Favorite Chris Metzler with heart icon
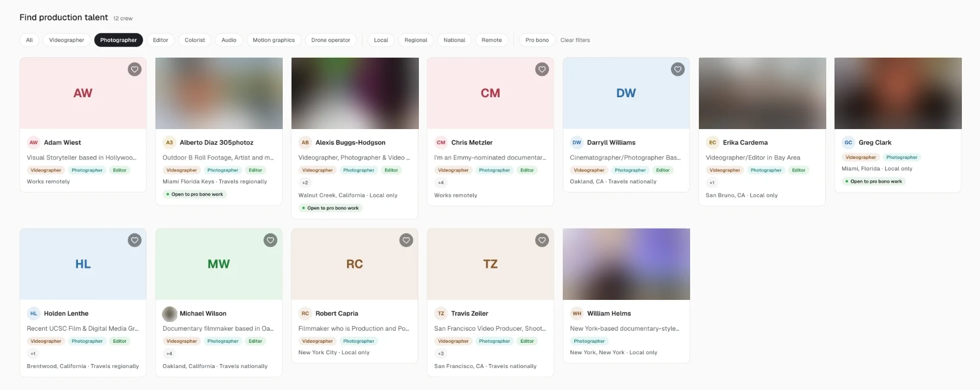The image size is (980, 390). (542, 69)
